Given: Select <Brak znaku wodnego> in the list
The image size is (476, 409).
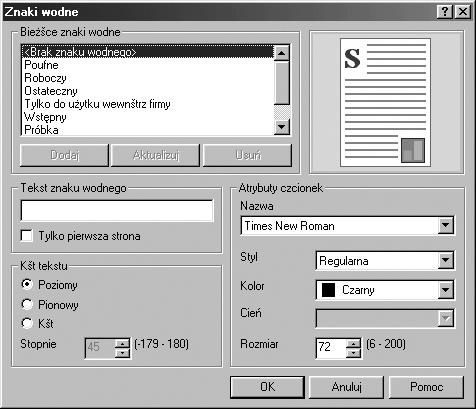Looking at the screenshot, I should click(148, 52).
